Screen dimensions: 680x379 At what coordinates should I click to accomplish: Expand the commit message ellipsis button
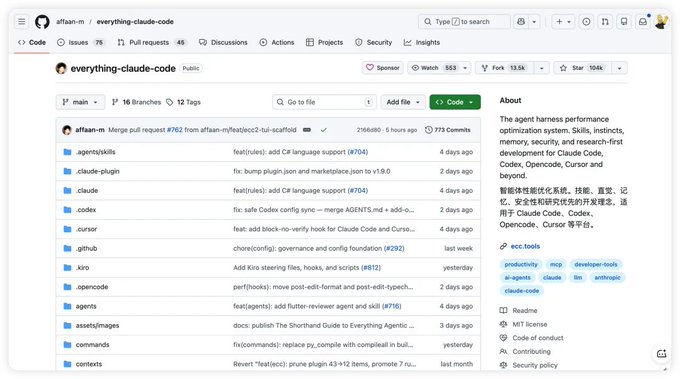[307, 130]
